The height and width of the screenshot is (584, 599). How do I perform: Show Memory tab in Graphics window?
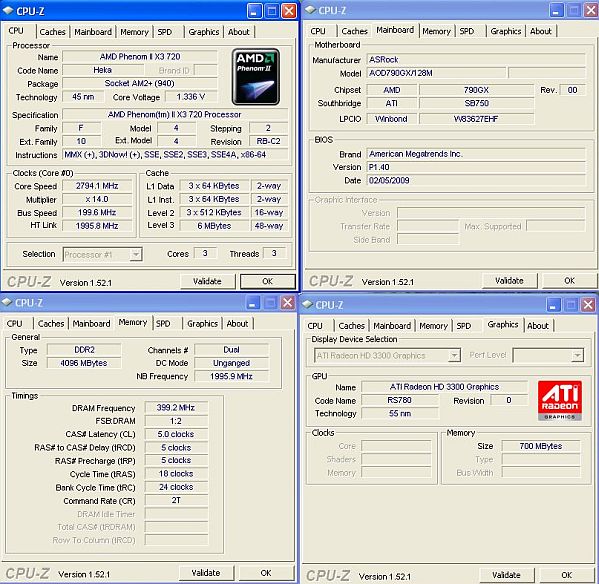coord(434,326)
